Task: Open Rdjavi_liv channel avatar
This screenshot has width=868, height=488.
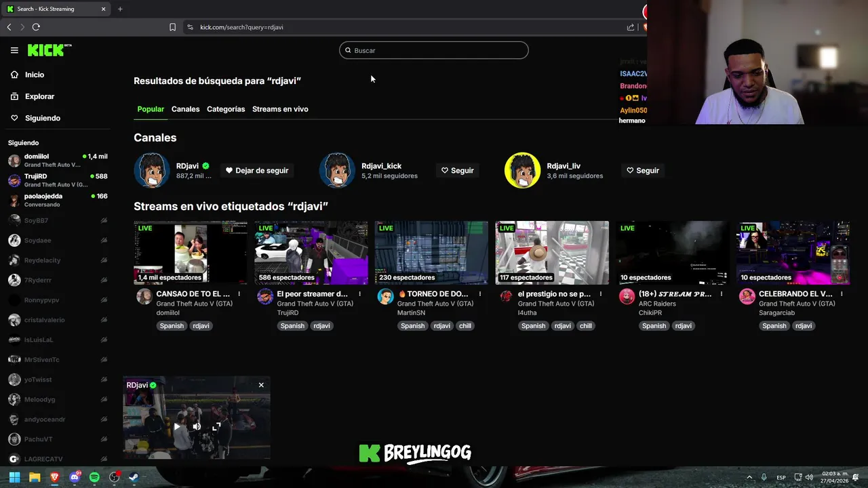Action: coord(522,170)
